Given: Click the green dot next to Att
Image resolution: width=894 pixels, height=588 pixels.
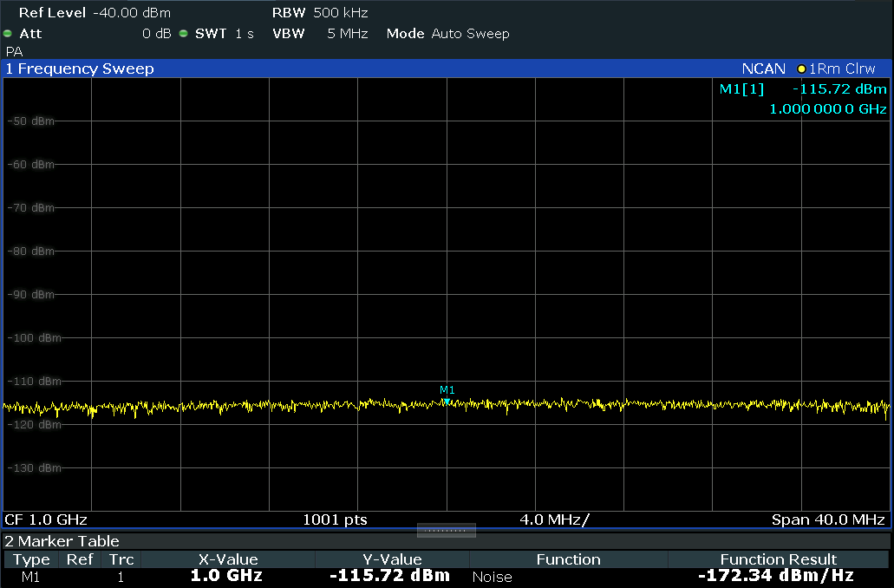Looking at the screenshot, I should [x=8, y=34].
